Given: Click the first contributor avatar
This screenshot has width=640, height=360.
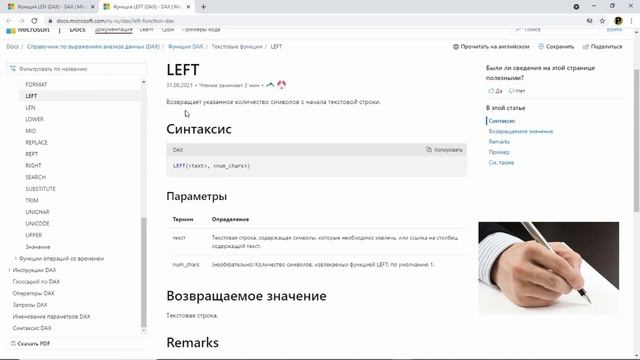Looking at the screenshot, I should [x=270, y=85].
